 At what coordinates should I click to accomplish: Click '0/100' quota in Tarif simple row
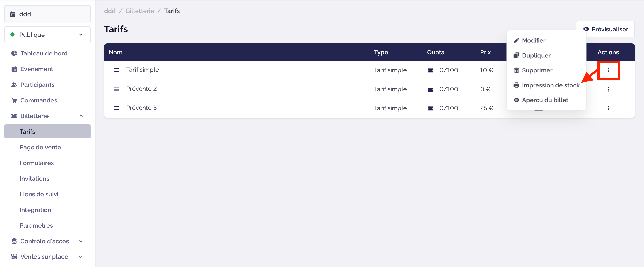(449, 70)
